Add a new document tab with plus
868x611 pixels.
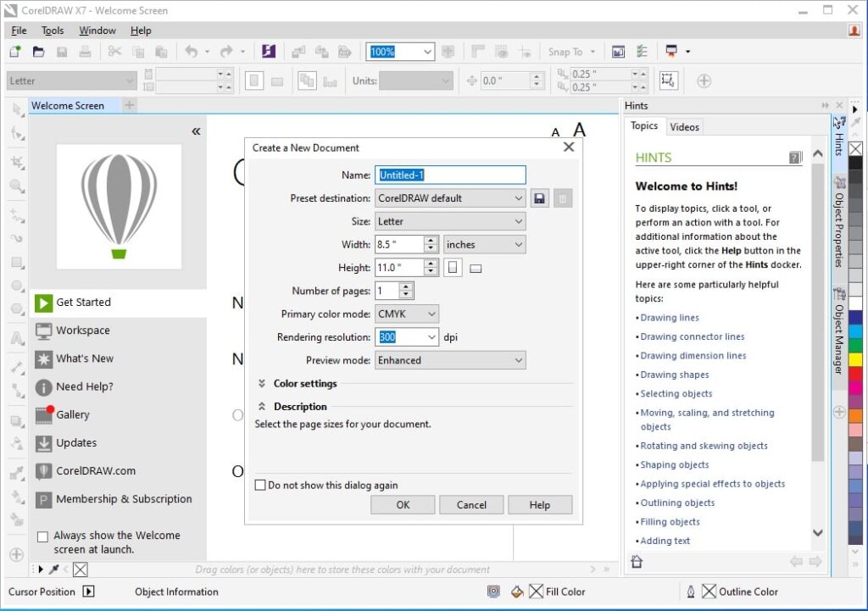129,105
